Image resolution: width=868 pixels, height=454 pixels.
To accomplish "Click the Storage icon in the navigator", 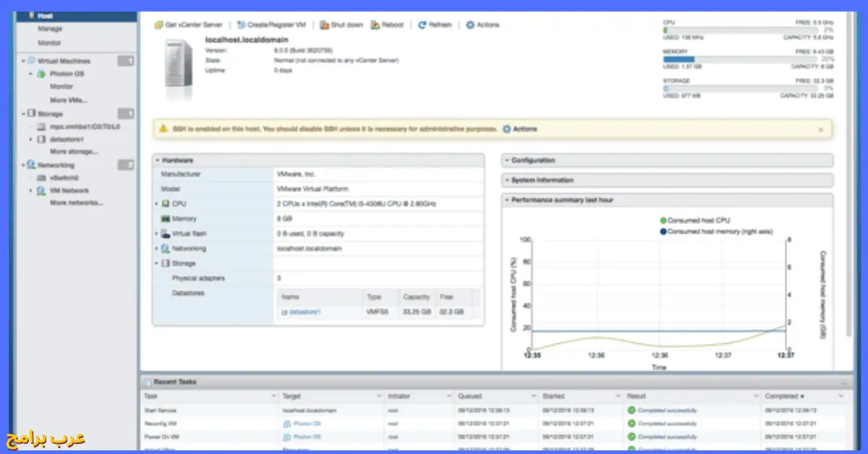I will (31, 113).
